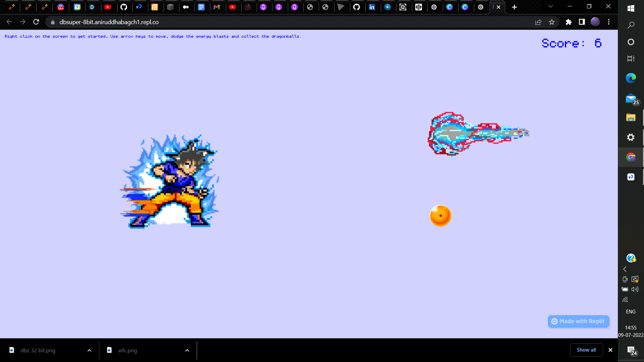The image size is (644, 362).
Task: Bookmark this page with star icon
Action: [x=552, y=22]
